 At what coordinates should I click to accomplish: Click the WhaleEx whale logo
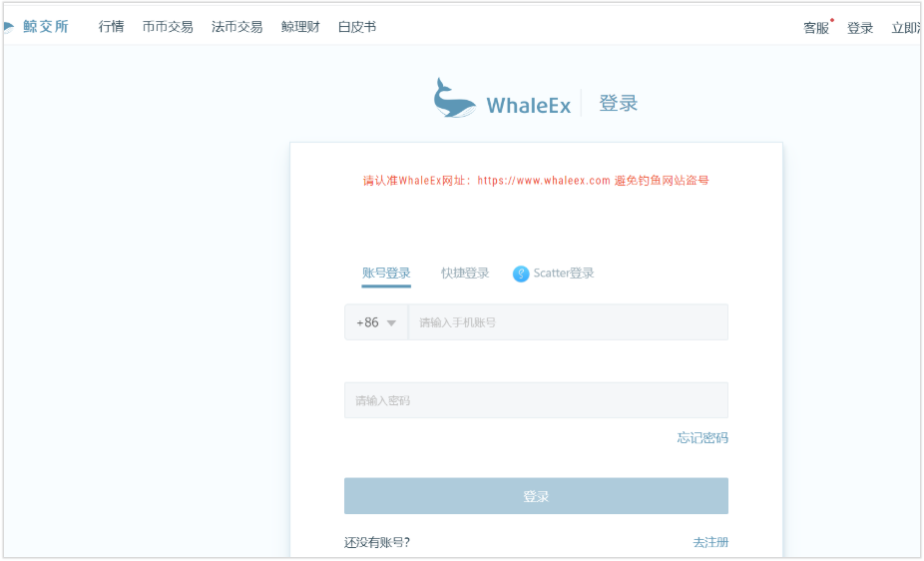454,98
